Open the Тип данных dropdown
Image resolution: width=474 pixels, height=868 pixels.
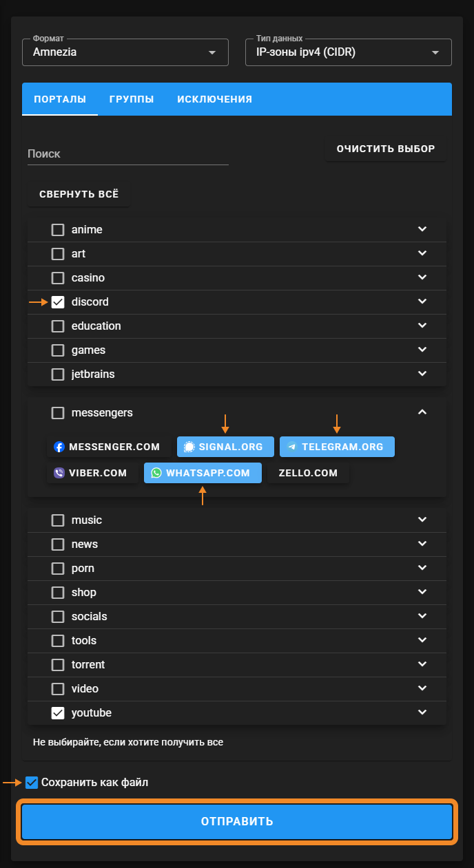point(348,52)
